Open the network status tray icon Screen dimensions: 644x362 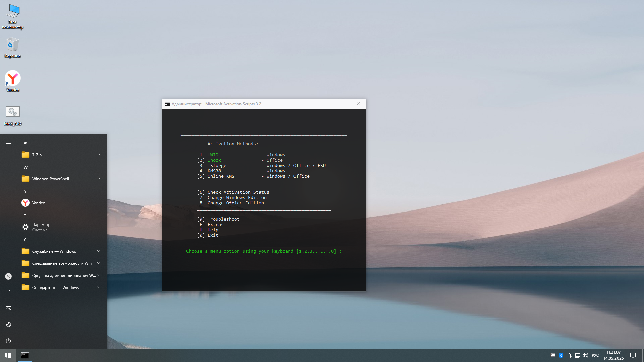577,355
